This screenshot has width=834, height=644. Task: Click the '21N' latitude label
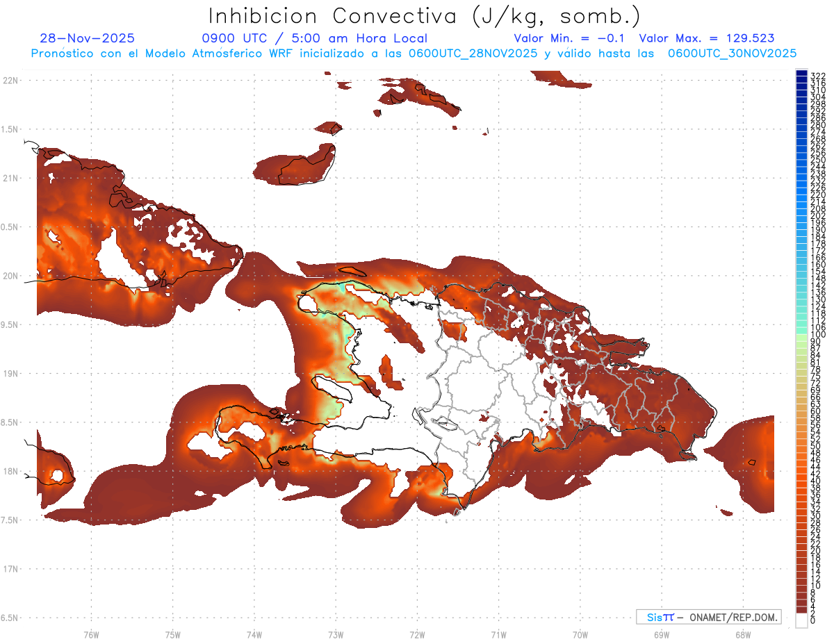coord(10,178)
